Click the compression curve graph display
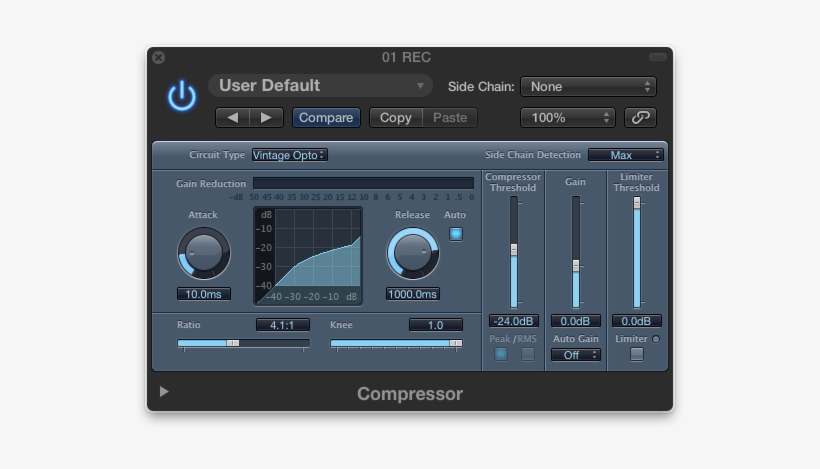 point(308,256)
